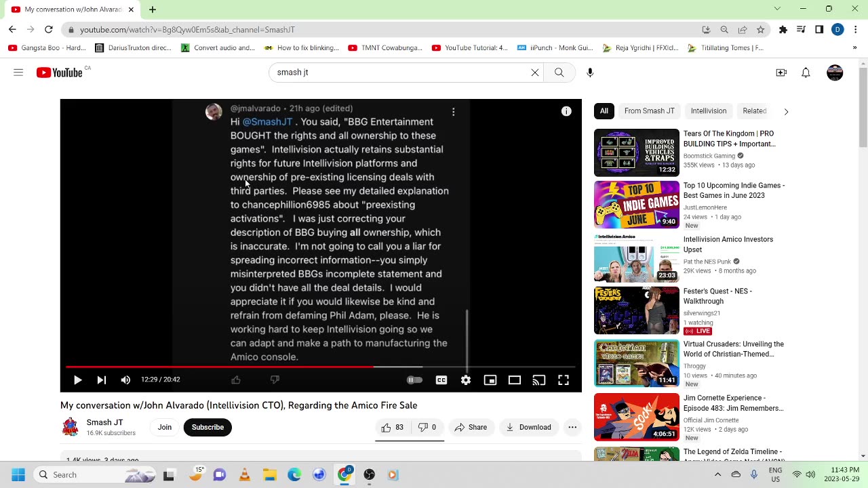Screen dimensions: 868x488
Task: Open player settings gear
Action: [x=466, y=380]
